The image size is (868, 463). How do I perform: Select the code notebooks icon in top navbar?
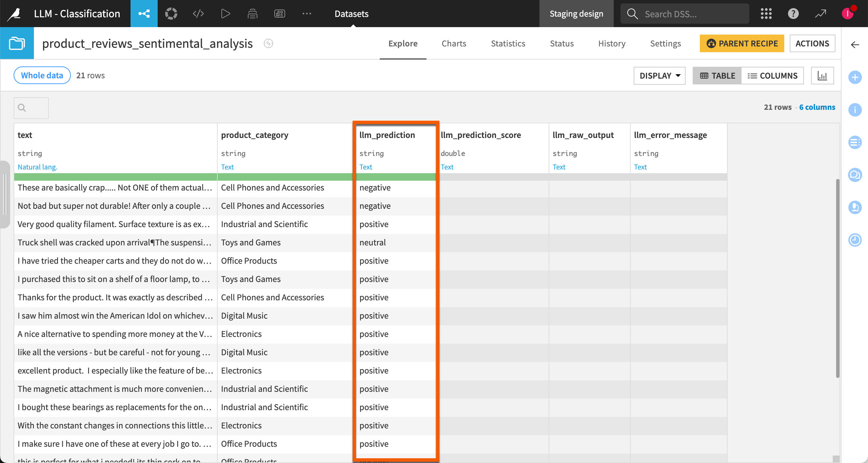(x=198, y=14)
